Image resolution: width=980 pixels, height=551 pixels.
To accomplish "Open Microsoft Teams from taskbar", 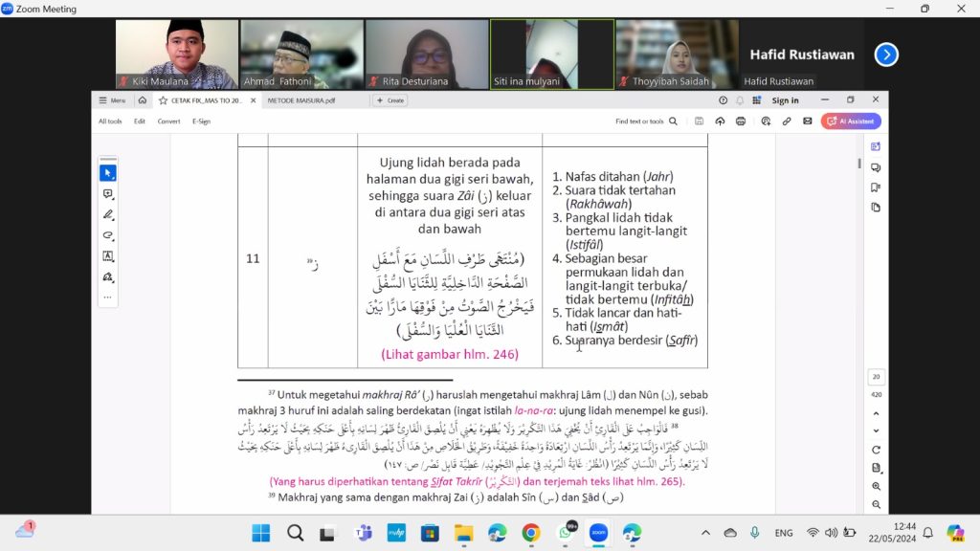I will click(363, 533).
